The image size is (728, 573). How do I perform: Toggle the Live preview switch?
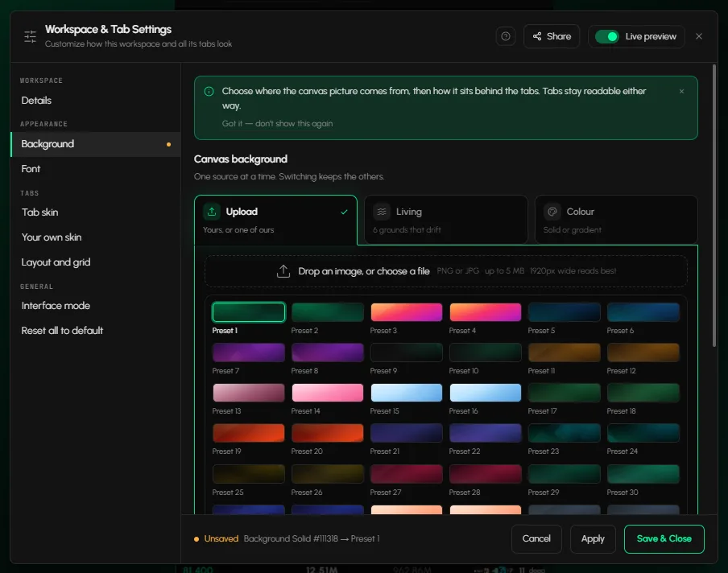[x=607, y=36]
